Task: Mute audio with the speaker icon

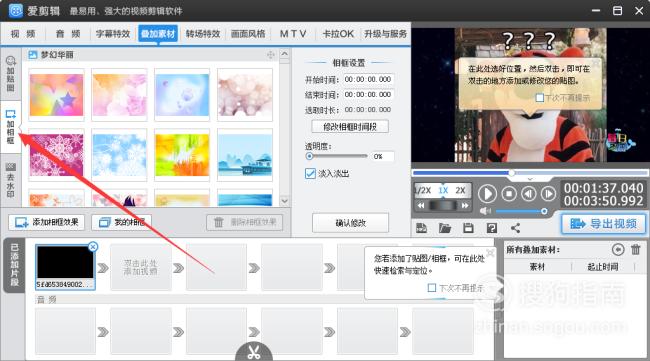Action: point(485,211)
